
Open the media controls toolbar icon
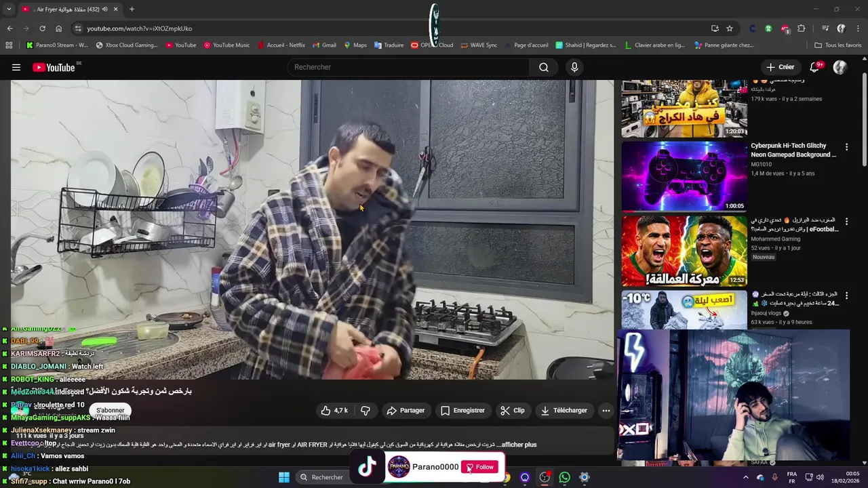(x=825, y=28)
